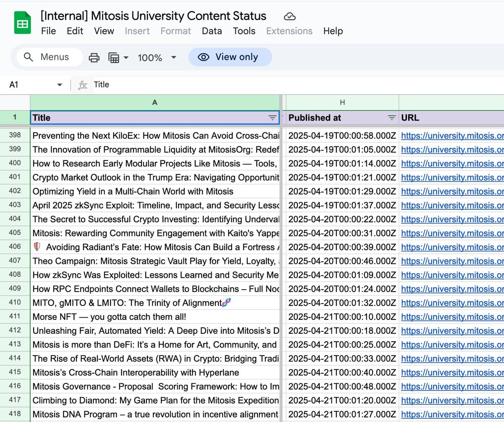Image resolution: width=504 pixels, height=422 pixels.
Task: Click the print icon in toolbar
Action: click(x=94, y=58)
